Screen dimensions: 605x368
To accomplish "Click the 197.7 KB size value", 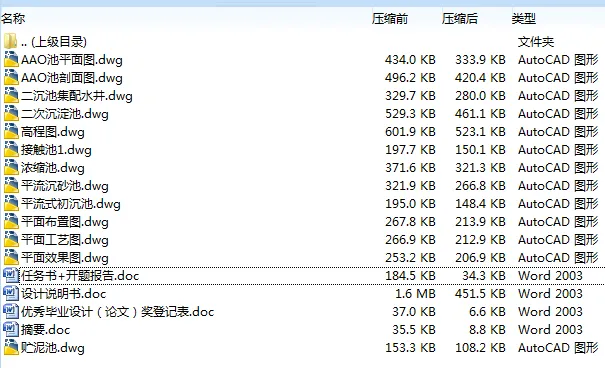I will (410, 150).
